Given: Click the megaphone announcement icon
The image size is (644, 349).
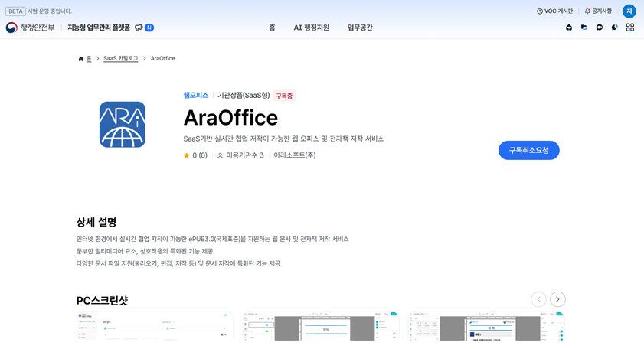Looking at the screenshot, I should [x=139, y=28].
